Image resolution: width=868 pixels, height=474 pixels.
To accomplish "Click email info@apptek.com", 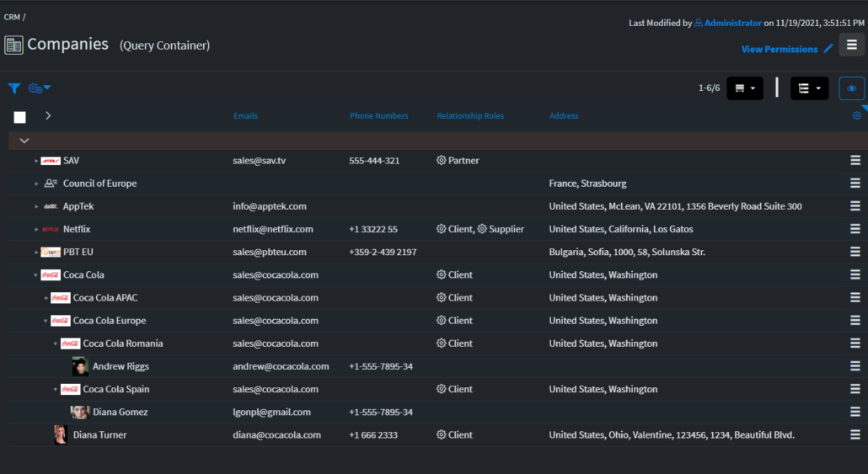I will click(x=270, y=206).
